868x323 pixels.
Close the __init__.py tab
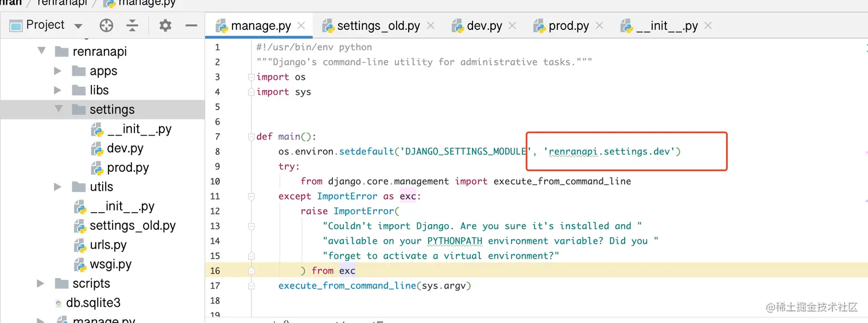coord(708,26)
